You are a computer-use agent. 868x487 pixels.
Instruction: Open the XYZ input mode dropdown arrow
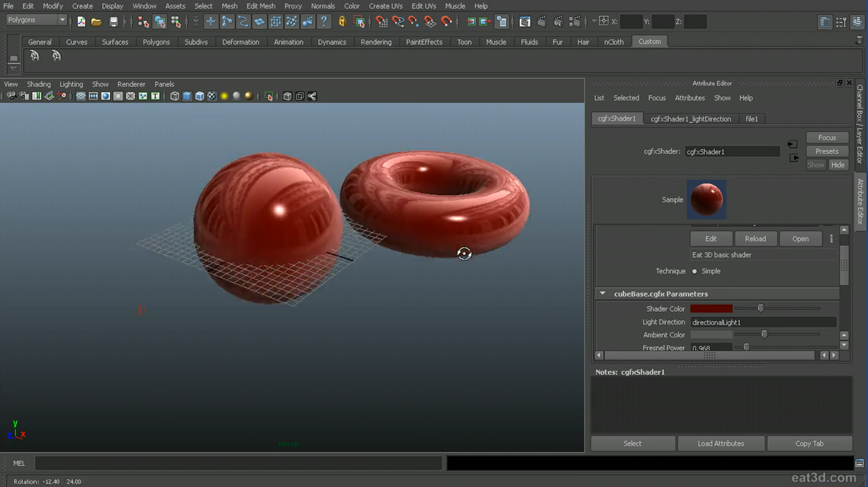tap(594, 22)
